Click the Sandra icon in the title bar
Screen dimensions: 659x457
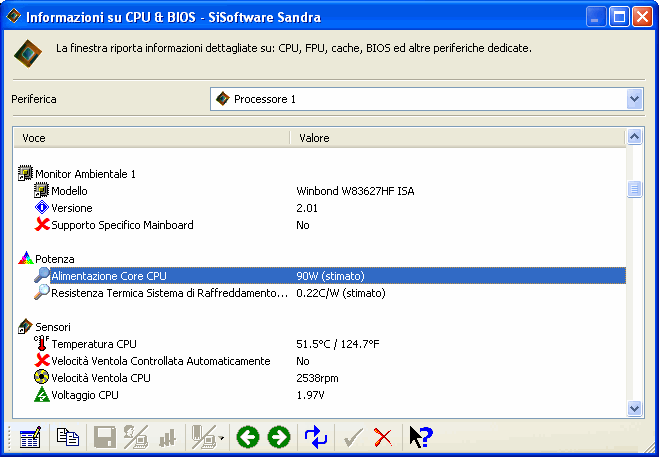(13, 16)
